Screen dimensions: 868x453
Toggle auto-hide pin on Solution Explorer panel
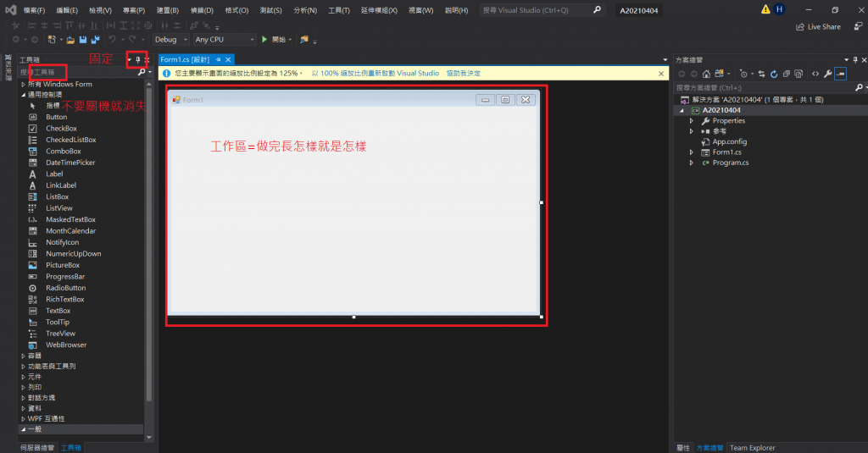[x=855, y=60]
